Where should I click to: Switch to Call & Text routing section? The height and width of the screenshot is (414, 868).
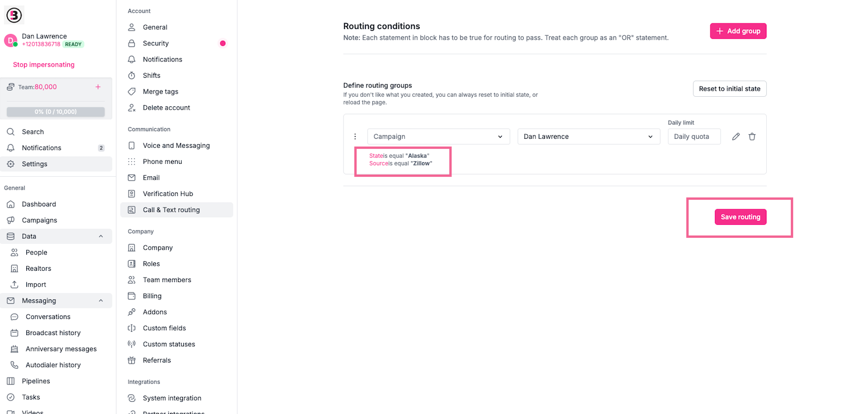tap(172, 209)
